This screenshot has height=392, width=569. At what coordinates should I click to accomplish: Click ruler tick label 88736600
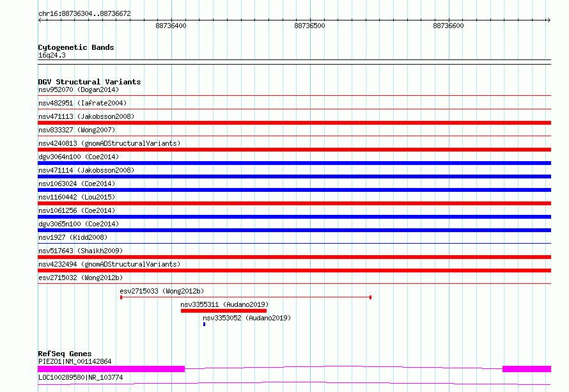click(448, 26)
